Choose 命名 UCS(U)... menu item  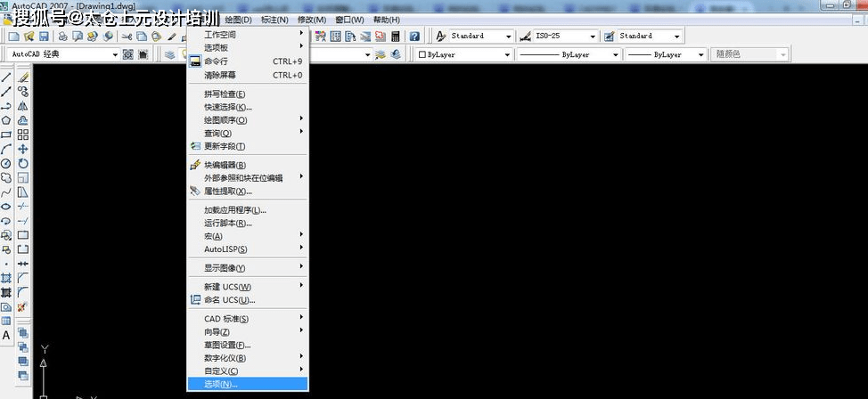point(248,300)
